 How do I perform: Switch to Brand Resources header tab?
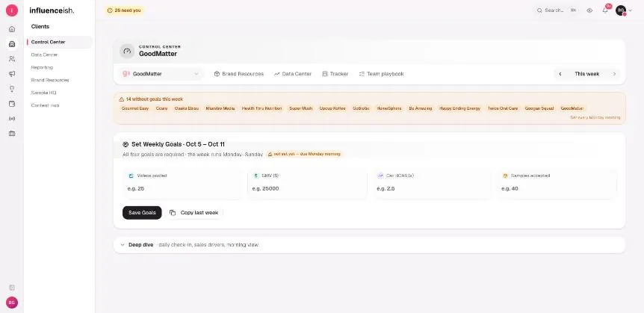coord(239,74)
